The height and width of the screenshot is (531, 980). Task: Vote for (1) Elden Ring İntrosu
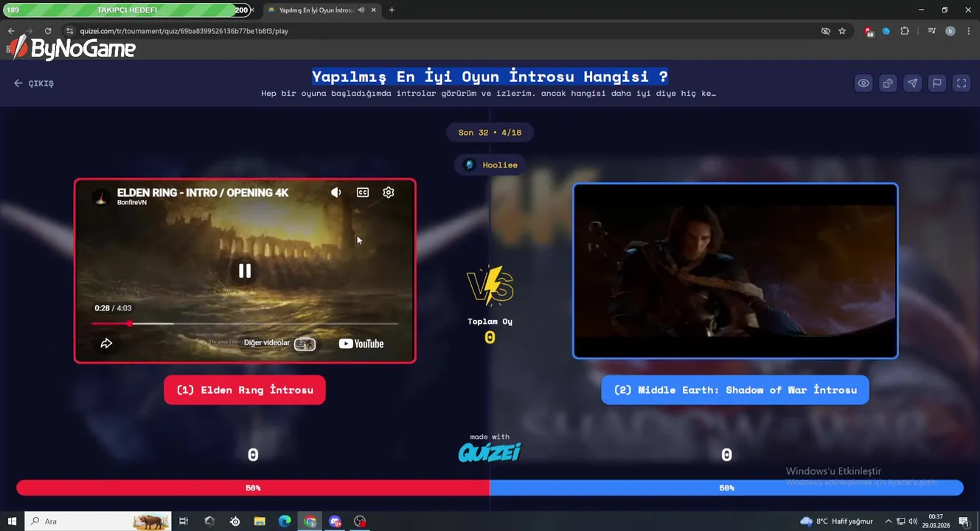pyautogui.click(x=245, y=390)
